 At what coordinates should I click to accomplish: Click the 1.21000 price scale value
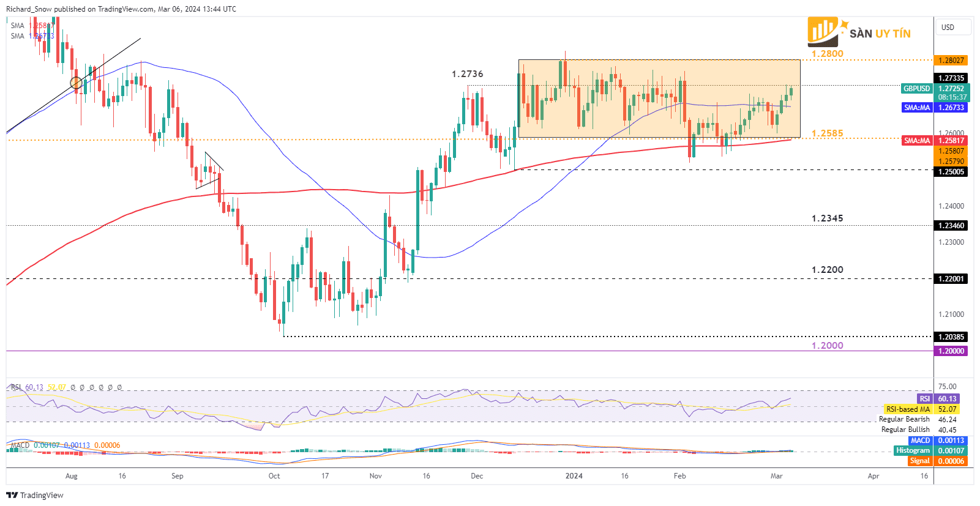(x=951, y=314)
